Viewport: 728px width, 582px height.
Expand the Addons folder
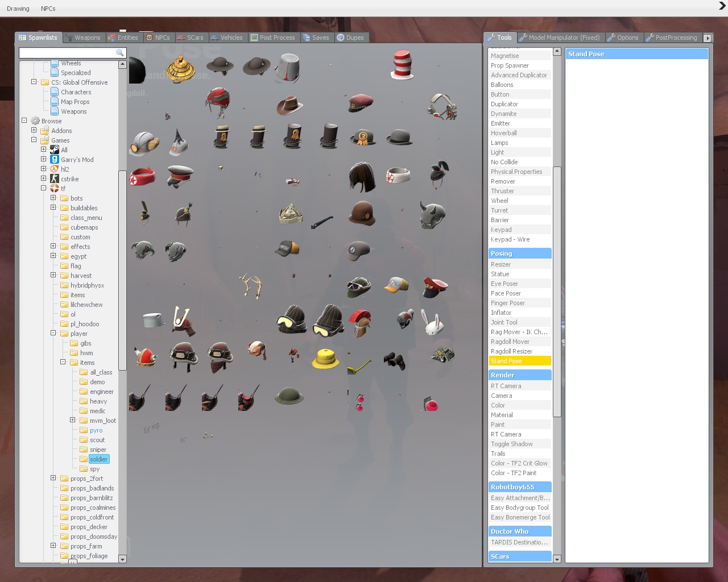[x=34, y=130]
